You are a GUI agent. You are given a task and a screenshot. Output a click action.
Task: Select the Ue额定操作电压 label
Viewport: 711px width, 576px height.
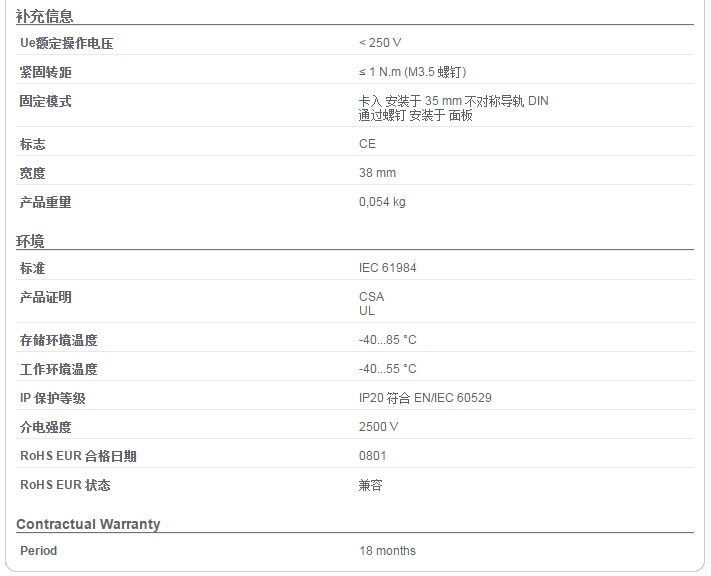tap(67, 43)
